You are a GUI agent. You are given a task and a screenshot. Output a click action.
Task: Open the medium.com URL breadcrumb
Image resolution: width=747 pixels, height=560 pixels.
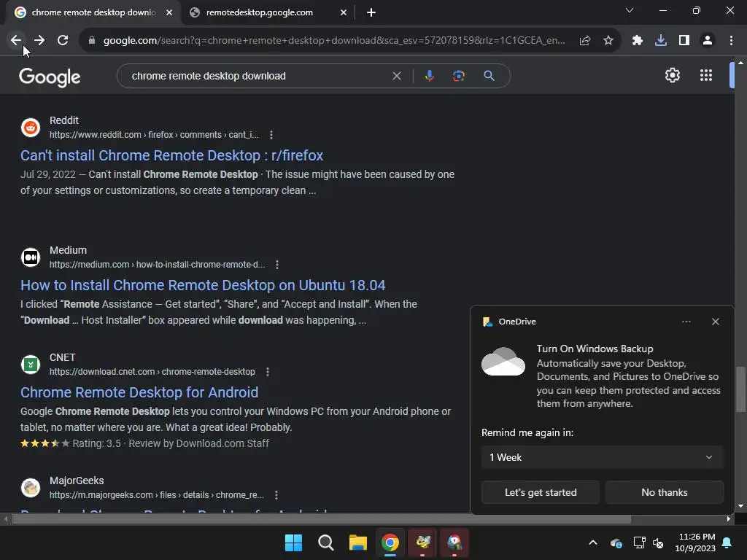point(158,265)
